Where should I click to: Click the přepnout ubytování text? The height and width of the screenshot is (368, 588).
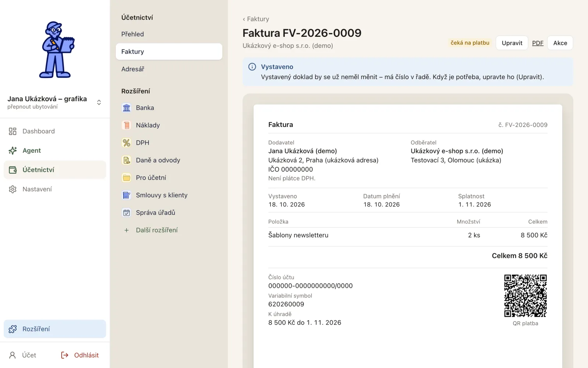pyautogui.click(x=32, y=107)
